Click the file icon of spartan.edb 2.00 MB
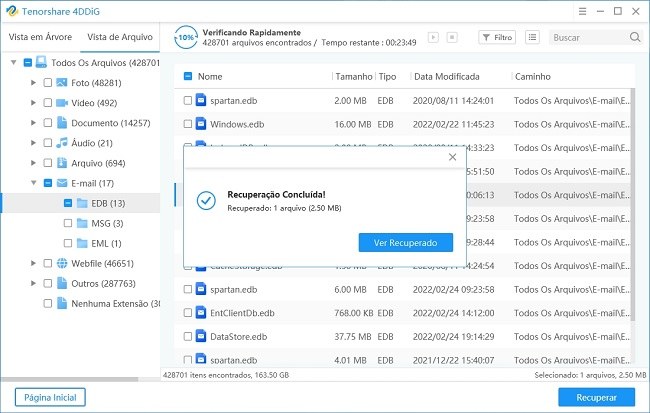650x413 pixels. 201,100
